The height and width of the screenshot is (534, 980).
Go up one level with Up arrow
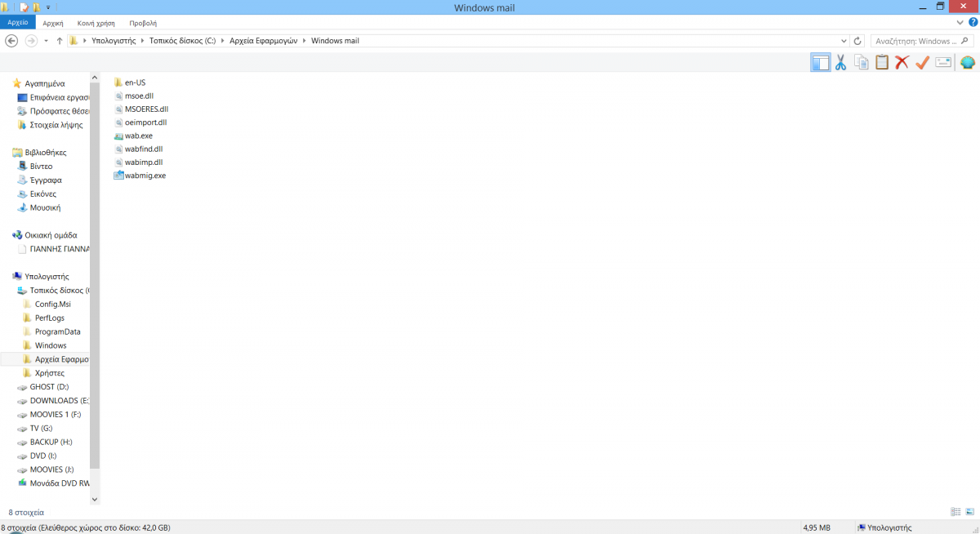pos(60,41)
